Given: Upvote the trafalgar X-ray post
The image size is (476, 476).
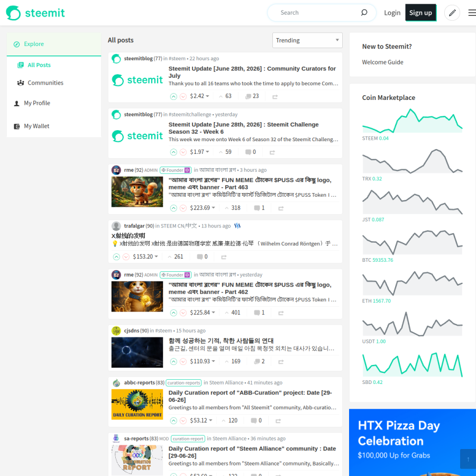Looking at the screenshot, I should point(116,257).
